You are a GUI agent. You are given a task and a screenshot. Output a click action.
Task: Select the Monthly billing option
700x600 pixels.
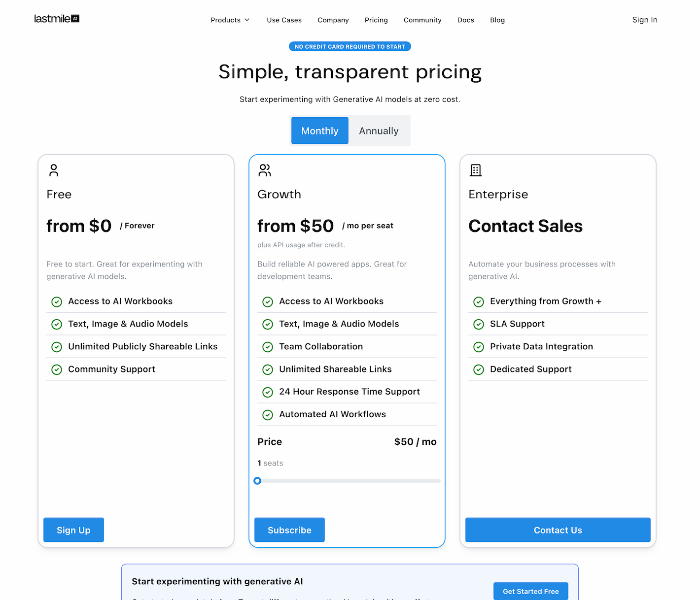[319, 131]
